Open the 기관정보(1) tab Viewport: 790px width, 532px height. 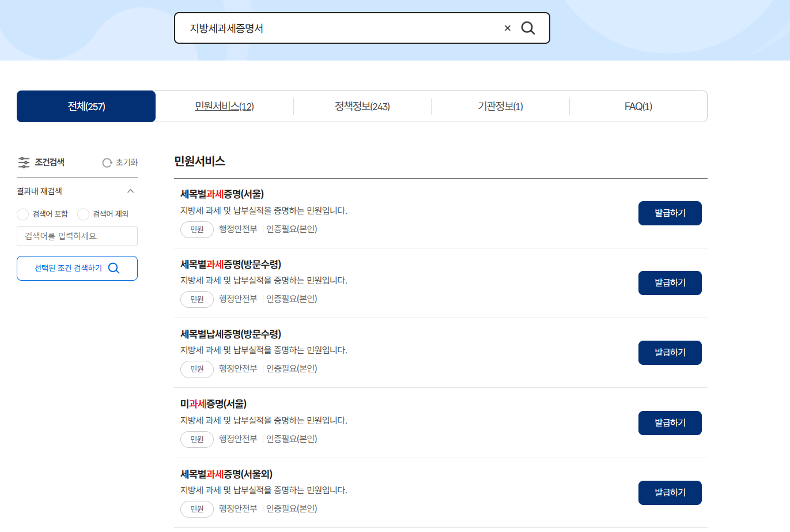[500, 106]
